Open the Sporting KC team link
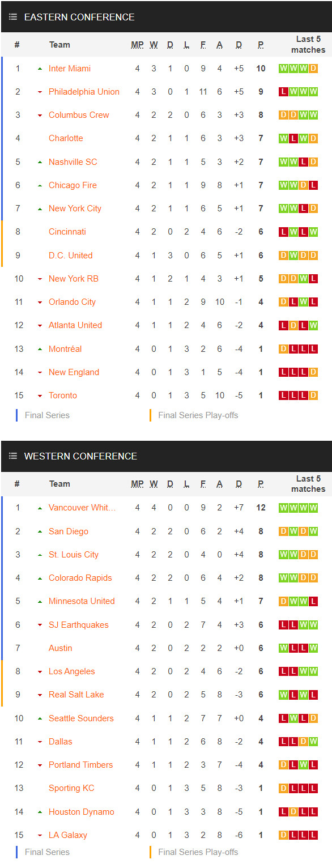The width and height of the screenshot is (332, 868). pyautogui.click(x=71, y=788)
